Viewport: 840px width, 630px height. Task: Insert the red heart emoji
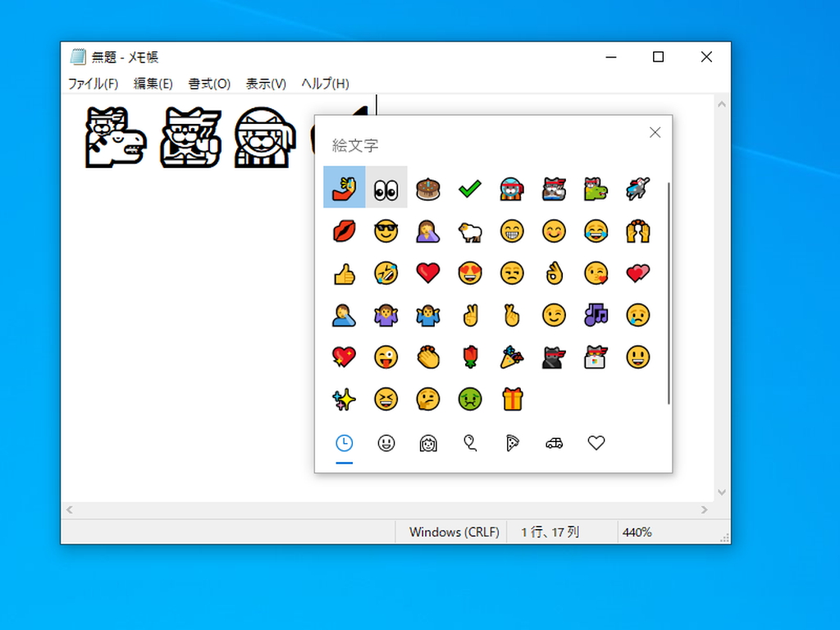[427, 273]
